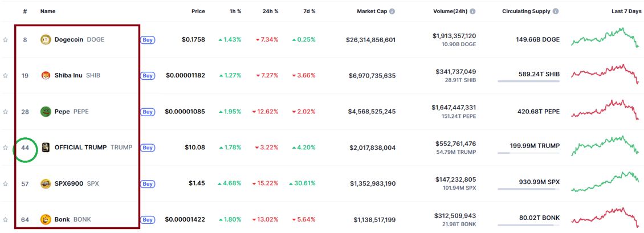Image resolution: width=644 pixels, height=233 pixels.
Task: Click Shiba Inu circulating supply progress bar
Action: (x=528, y=81)
